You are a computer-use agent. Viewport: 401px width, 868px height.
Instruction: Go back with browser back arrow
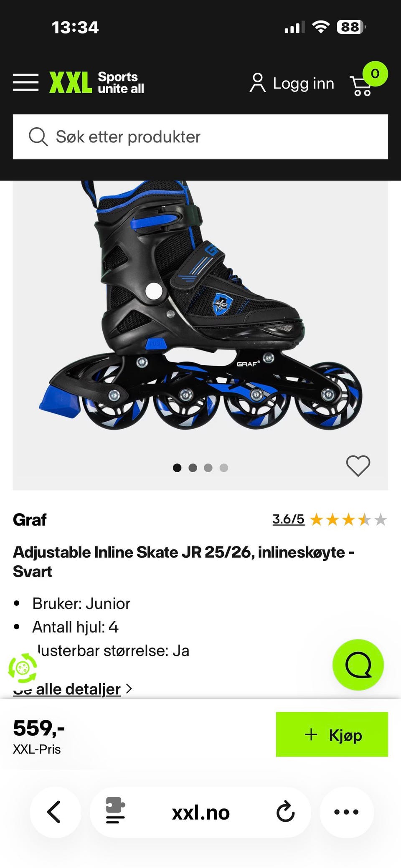(x=55, y=812)
